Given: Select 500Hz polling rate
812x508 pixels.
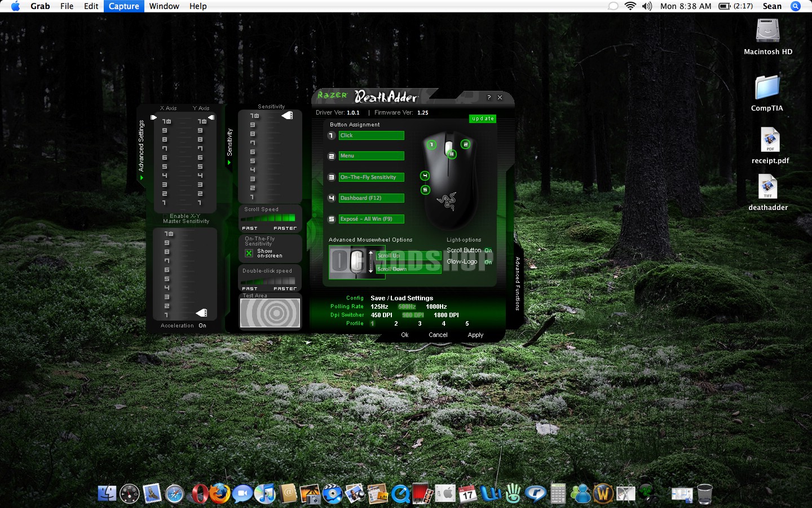Looking at the screenshot, I should 407,307.
